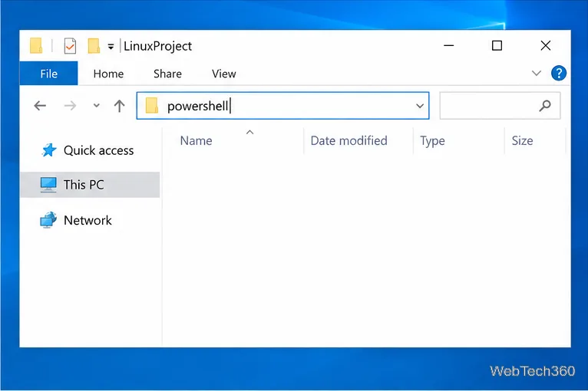Go up one folder level
Screen dimensions: 588x391
(119, 106)
